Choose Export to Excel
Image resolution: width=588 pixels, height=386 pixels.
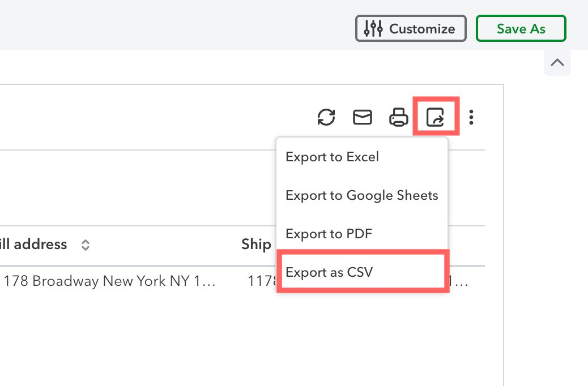click(332, 157)
